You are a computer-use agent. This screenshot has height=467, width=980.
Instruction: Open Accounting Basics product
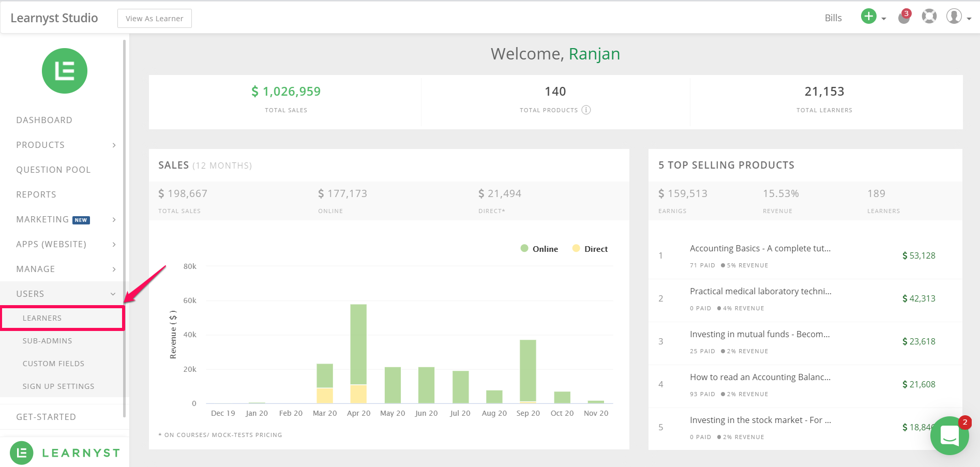[760, 248]
